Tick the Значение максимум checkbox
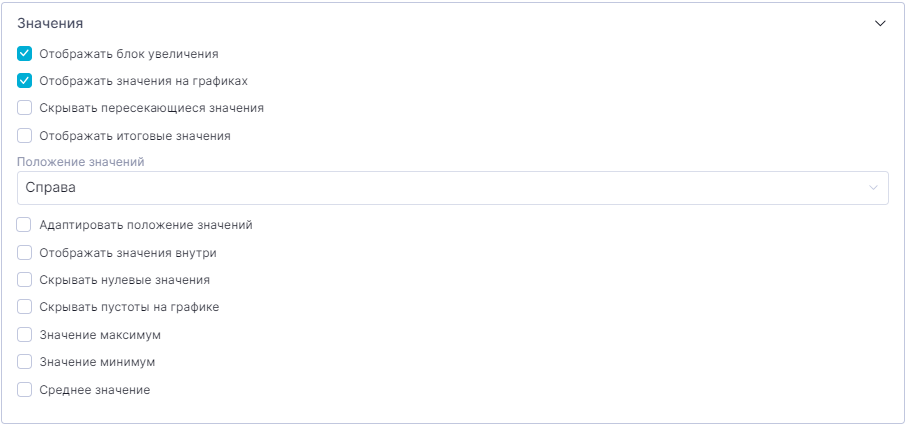Screen dimensions: 909x427 click(x=25, y=335)
